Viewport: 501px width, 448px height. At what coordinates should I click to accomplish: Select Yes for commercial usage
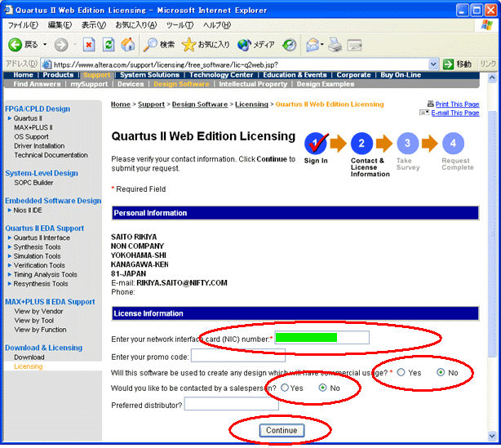click(401, 372)
